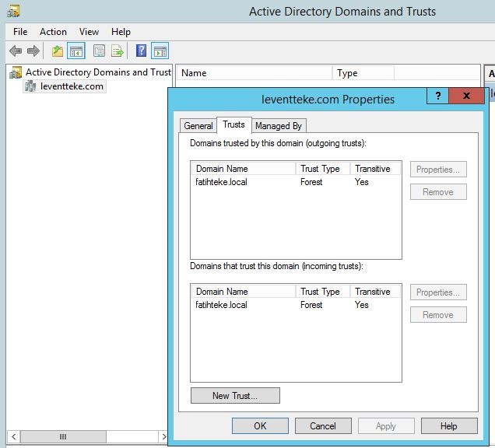Screen dimensions: 495x448
Task: Select fatihteke.local in incoming trusts list
Action: (221, 305)
